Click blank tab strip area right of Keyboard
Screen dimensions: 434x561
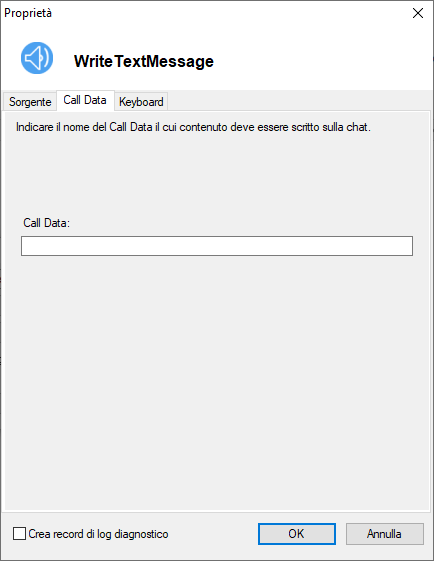point(299,102)
